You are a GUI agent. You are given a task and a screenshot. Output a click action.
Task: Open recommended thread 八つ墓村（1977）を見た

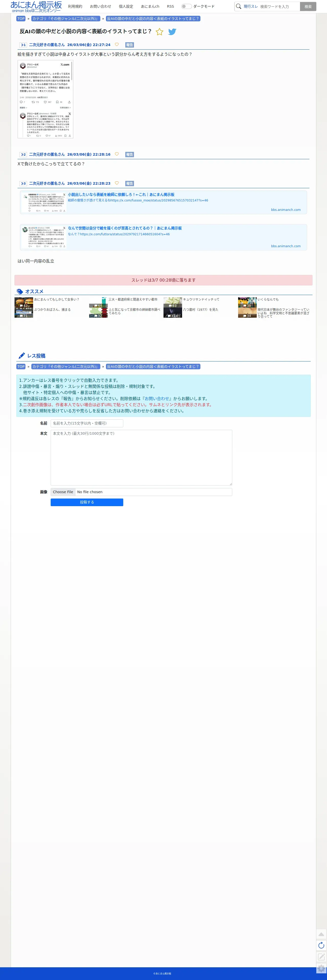coord(200,310)
